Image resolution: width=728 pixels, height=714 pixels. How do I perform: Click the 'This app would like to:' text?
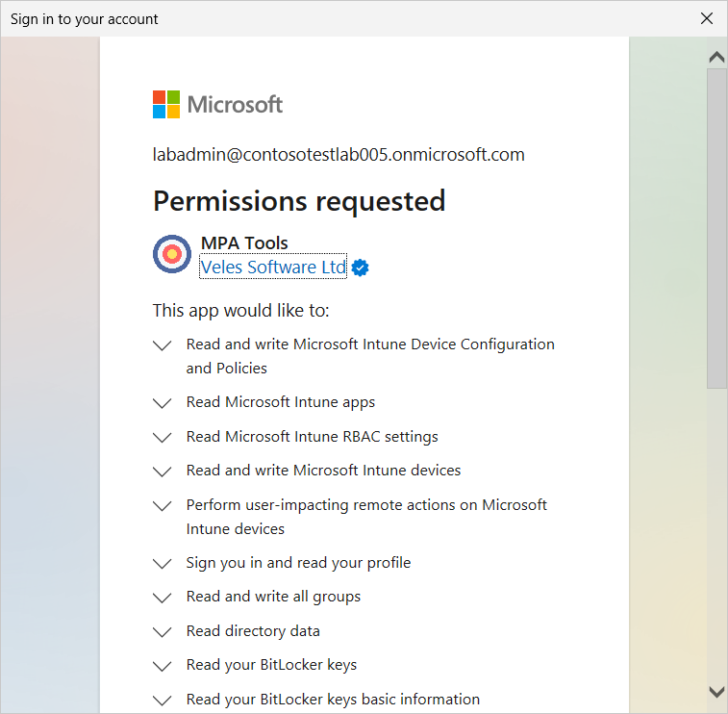point(241,310)
